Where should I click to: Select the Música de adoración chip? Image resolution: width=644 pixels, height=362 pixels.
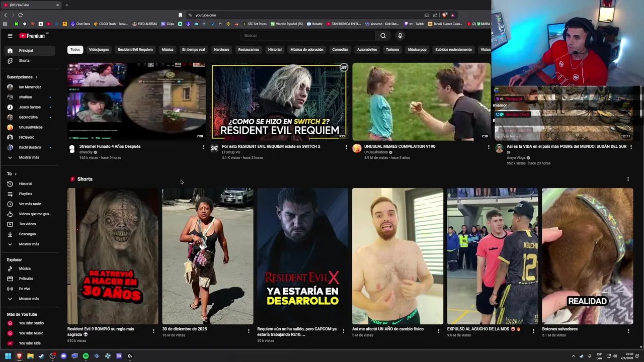pyautogui.click(x=307, y=50)
